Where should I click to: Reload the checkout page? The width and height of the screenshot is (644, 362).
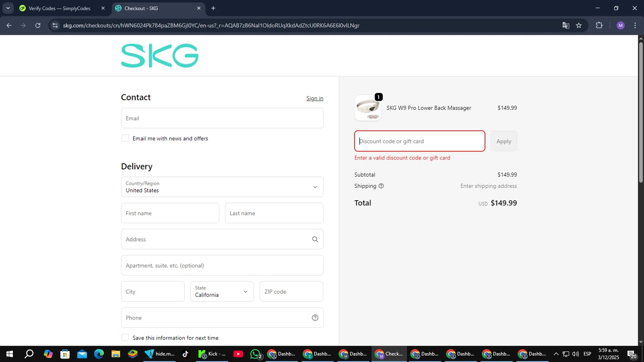(x=38, y=25)
